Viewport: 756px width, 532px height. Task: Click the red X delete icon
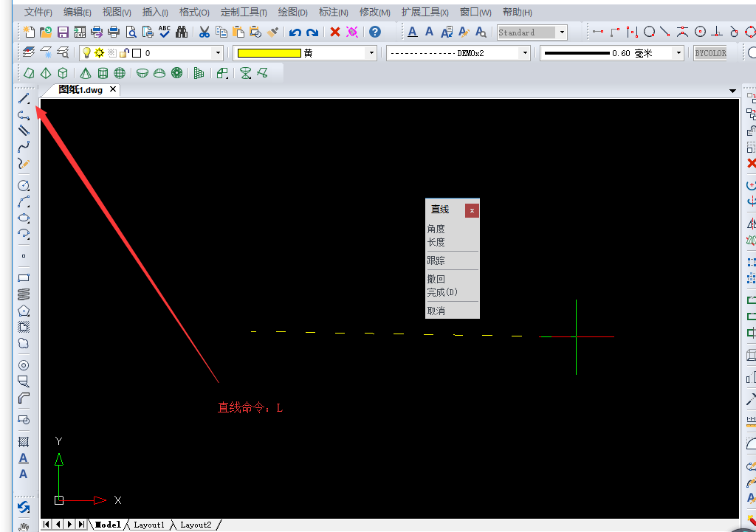tap(335, 32)
